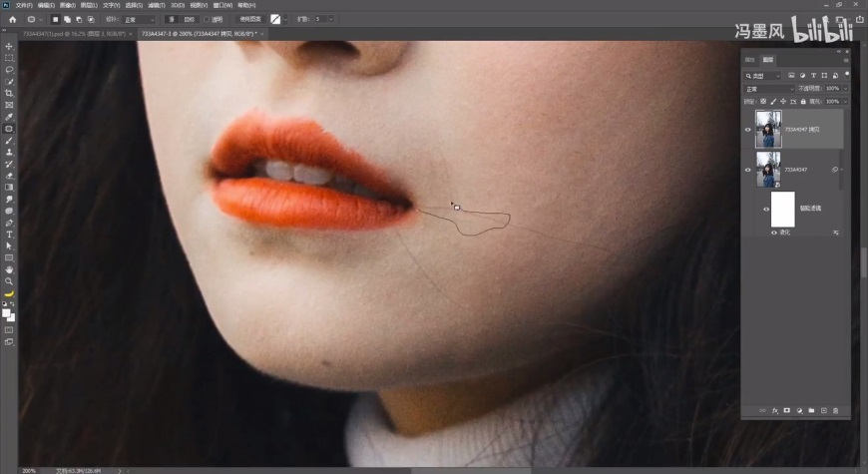Hide the 733A4347 拷贝 layer
This screenshot has width=868, height=474.
click(x=748, y=129)
